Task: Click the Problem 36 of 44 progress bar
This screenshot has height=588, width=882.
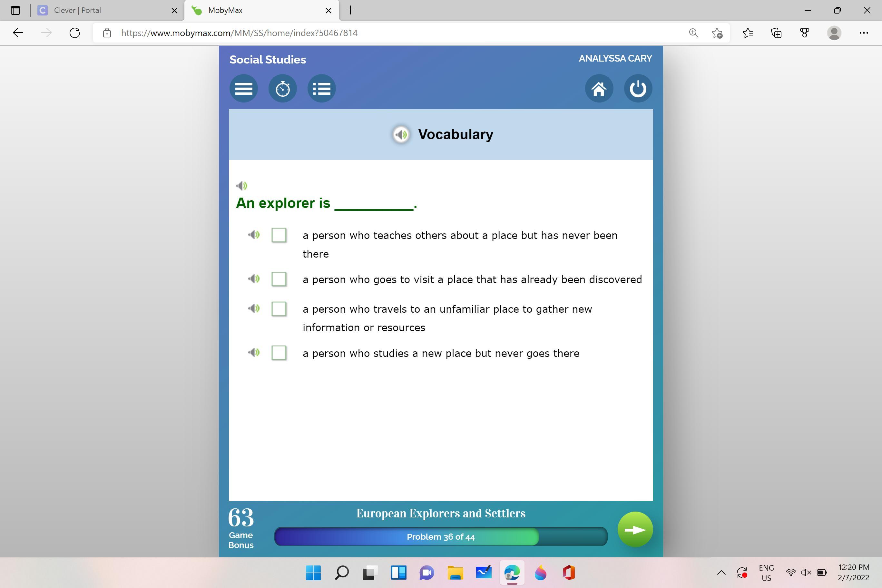Action: click(441, 537)
